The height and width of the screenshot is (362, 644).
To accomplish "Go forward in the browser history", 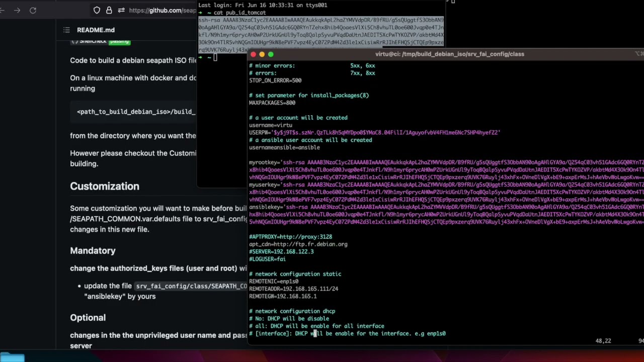I will pos(17,10).
